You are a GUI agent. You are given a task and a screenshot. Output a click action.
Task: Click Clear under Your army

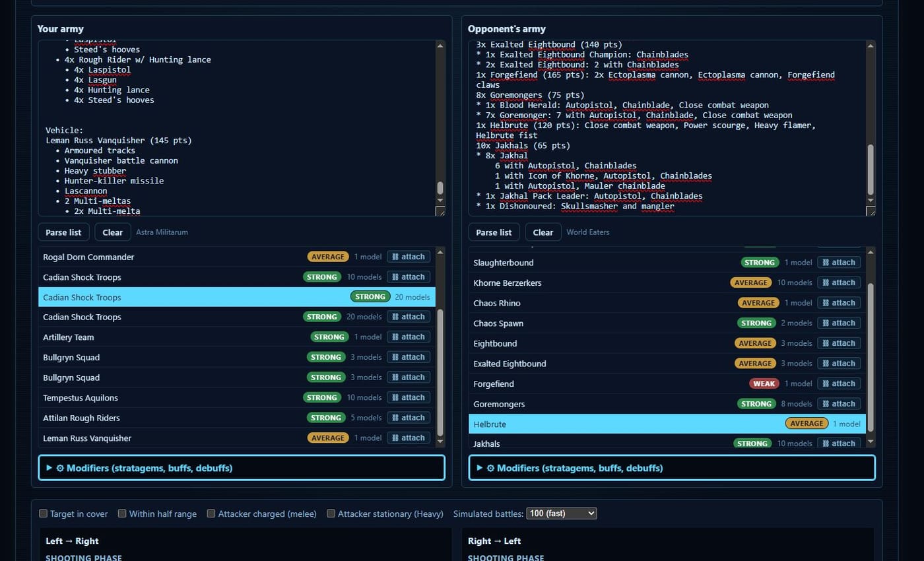pyautogui.click(x=113, y=232)
